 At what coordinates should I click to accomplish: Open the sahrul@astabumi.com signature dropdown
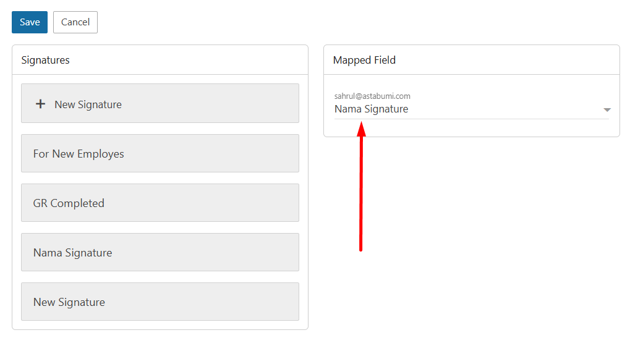(471, 109)
